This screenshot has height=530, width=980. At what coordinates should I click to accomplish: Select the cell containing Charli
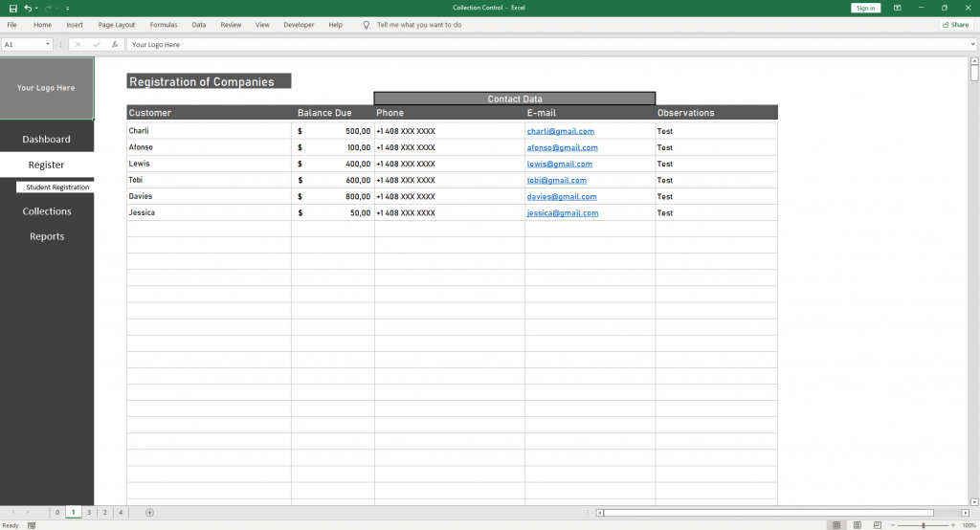point(209,131)
